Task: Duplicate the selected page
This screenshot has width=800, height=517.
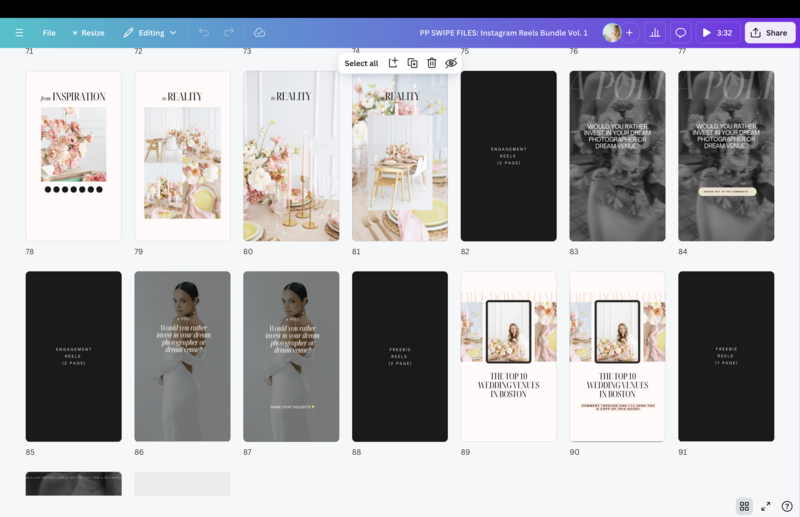Action: point(412,63)
